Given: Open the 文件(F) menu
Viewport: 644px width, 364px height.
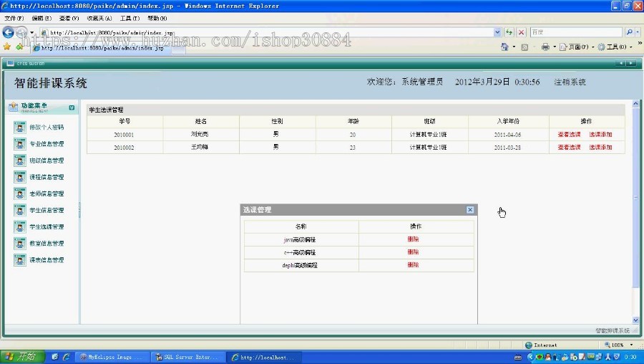Looking at the screenshot, I should tap(14, 19).
